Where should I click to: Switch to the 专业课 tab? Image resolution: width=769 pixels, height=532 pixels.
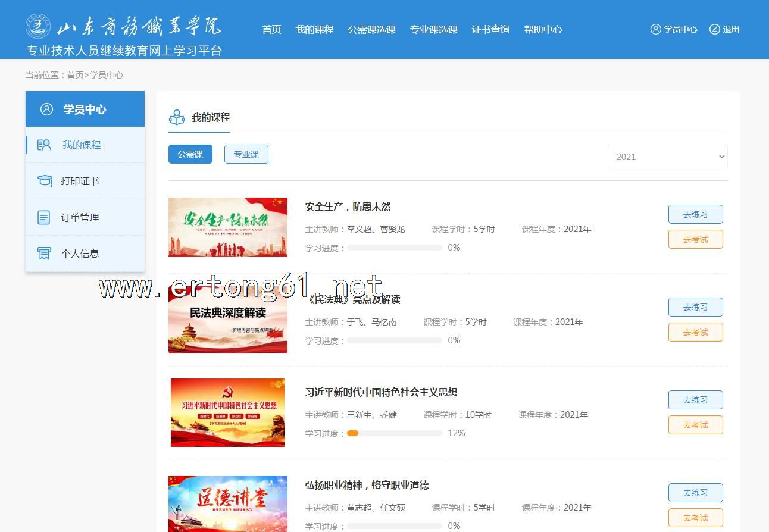[246, 154]
